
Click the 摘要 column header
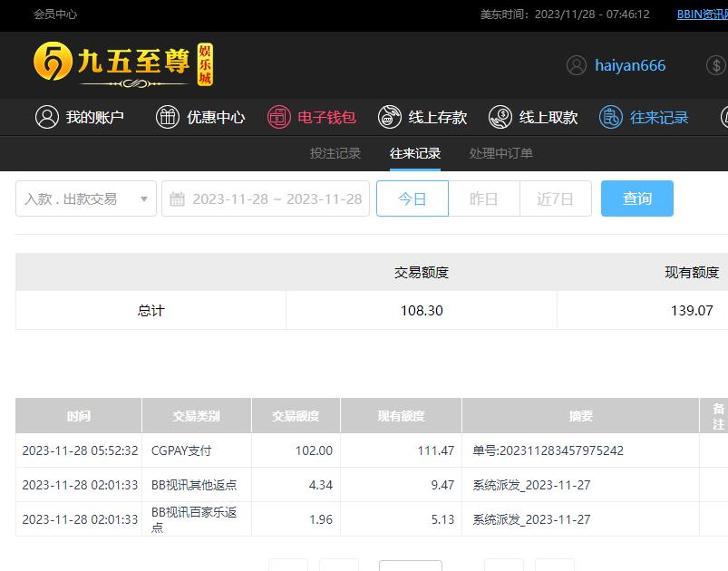580,415
